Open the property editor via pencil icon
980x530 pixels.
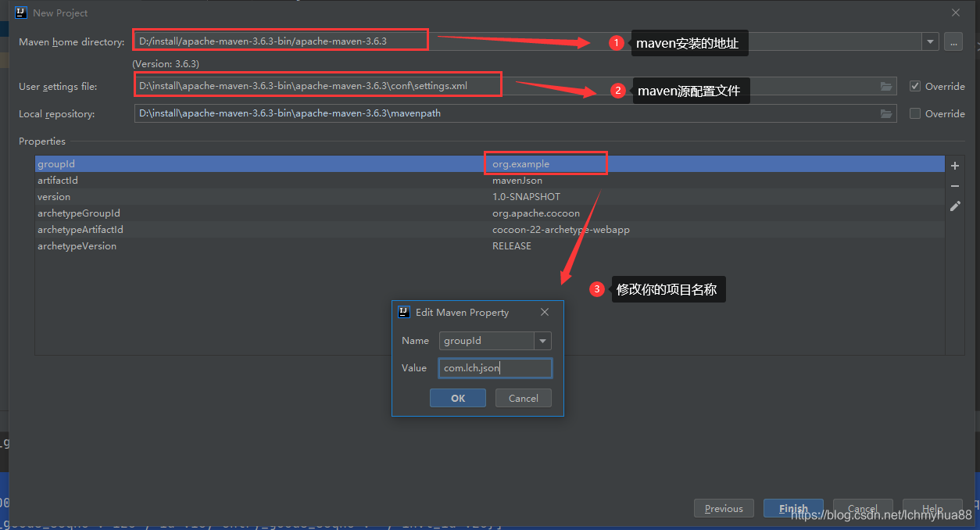click(954, 206)
